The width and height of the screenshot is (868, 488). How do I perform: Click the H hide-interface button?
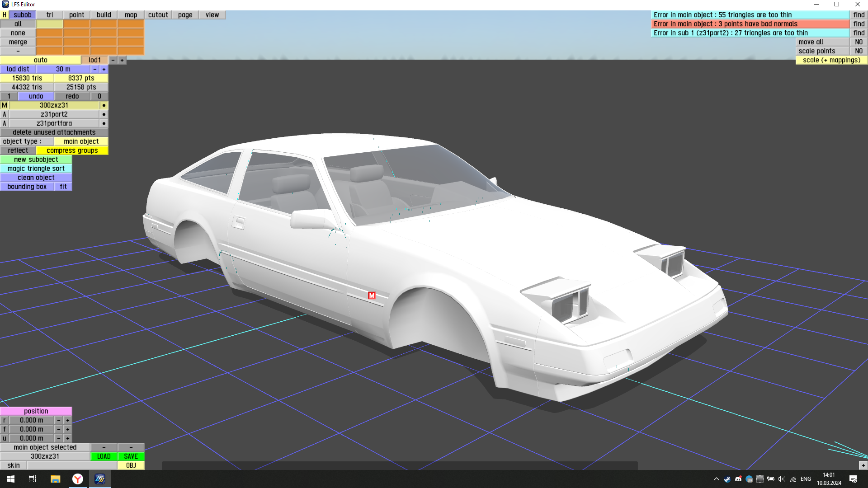click(x=5, y=15)
